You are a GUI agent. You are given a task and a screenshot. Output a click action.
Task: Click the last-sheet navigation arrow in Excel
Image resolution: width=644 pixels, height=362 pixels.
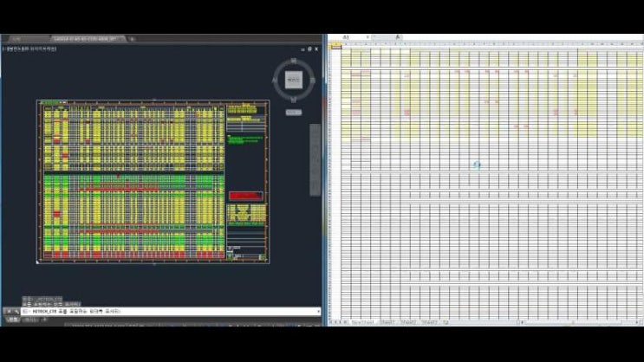[346, 323]
